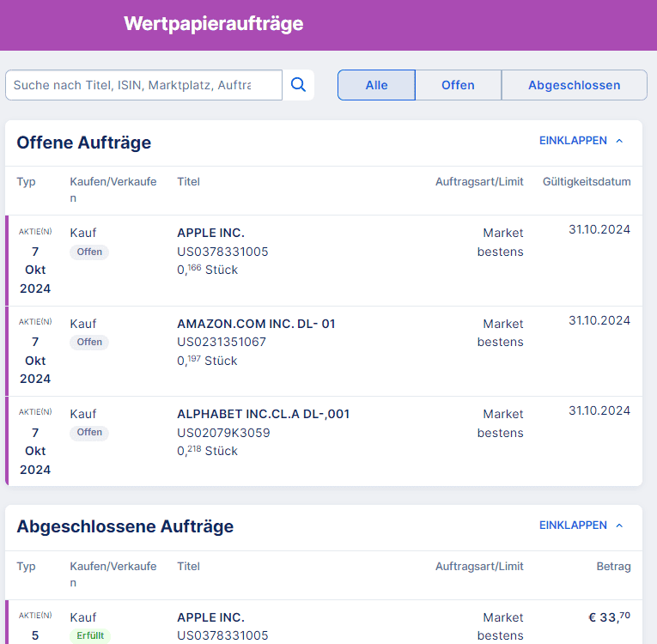Click the € 33,70 amount

(x=609, y=617)
